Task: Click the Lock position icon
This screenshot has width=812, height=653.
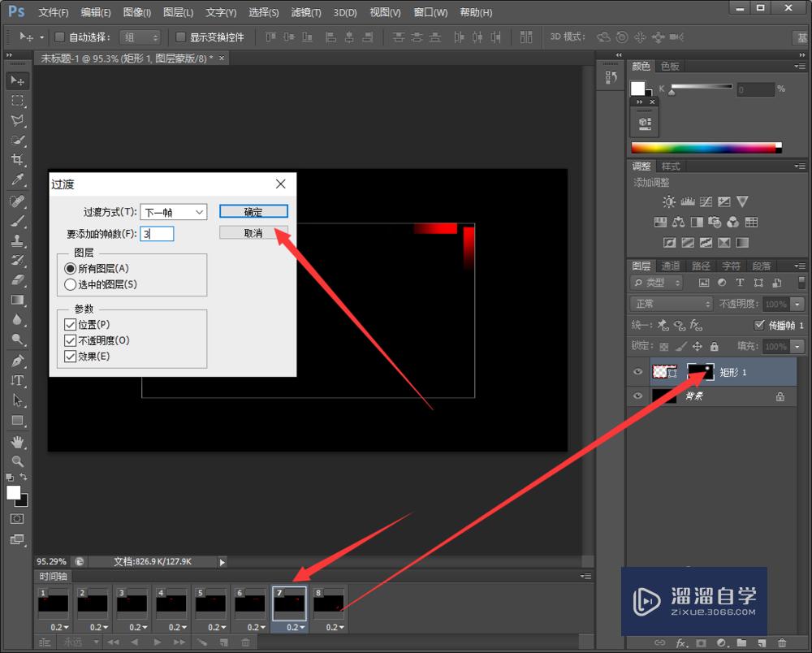Action: click(697, 346)
